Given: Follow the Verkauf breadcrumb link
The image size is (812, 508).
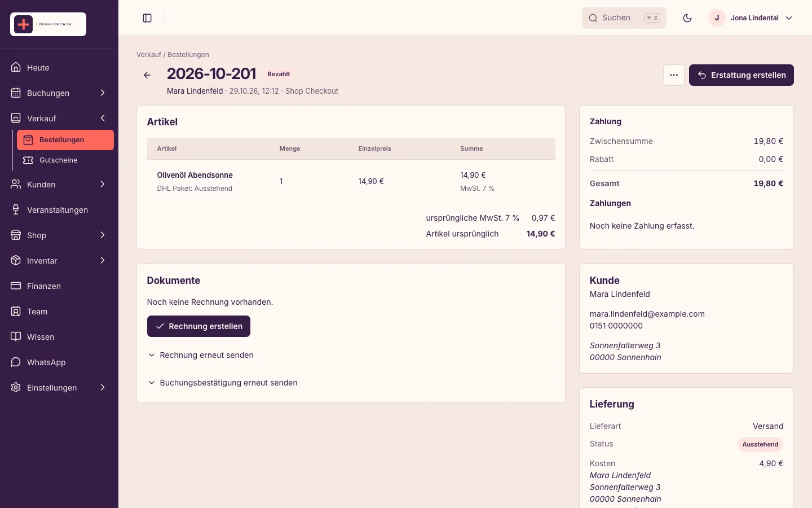Looking at the screenshot, I should pos(149,55).
